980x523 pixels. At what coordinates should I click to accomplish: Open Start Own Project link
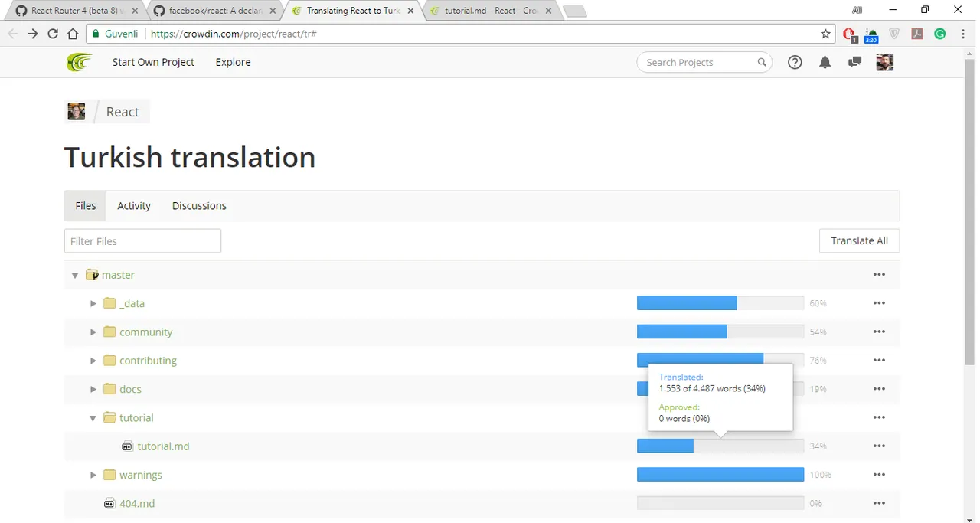click(153, 62)
